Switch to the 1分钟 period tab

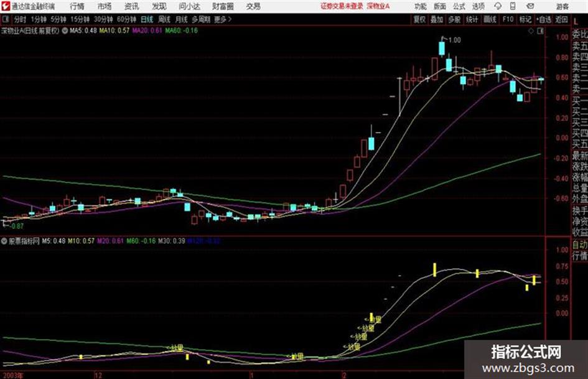pos(38,19)
